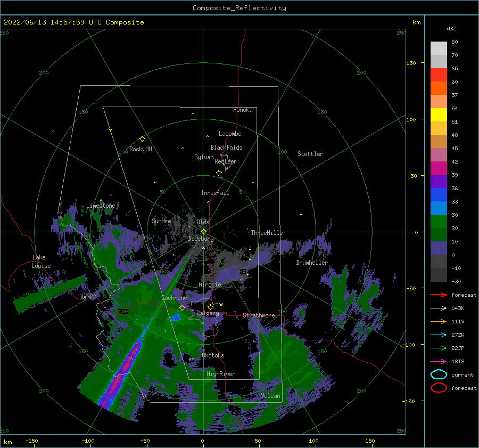Click the purple 39-36 dBZ color block

(439, 181)
